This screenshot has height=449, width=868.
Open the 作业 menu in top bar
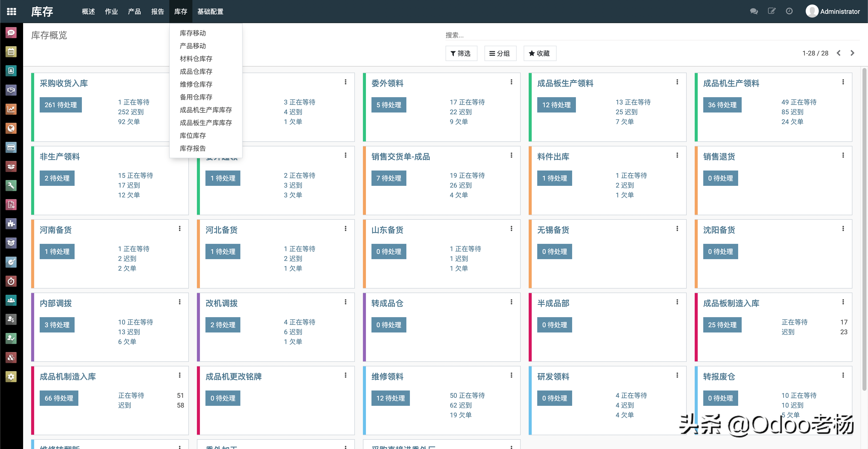(x=111, y=12)
